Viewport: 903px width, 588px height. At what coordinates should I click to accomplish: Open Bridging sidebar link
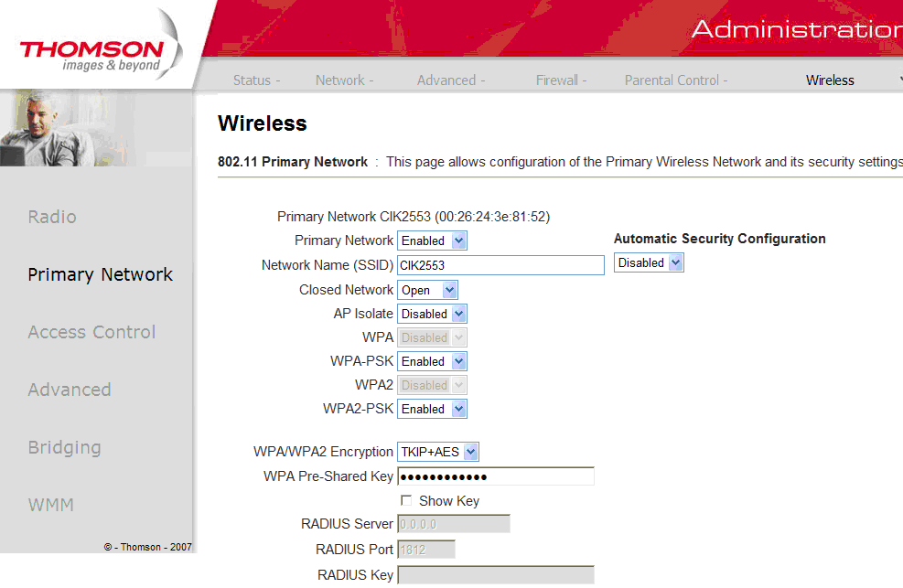click(64, 447)
